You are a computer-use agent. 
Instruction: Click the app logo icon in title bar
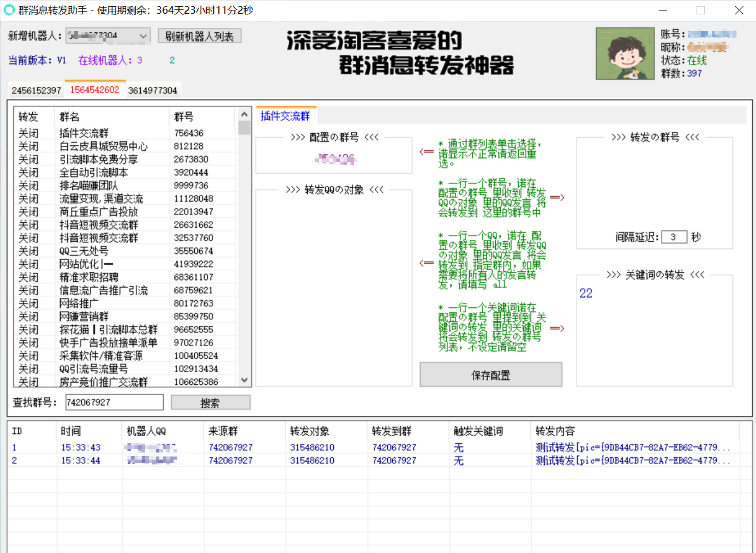pyautogui.click(x=9, y=10)
